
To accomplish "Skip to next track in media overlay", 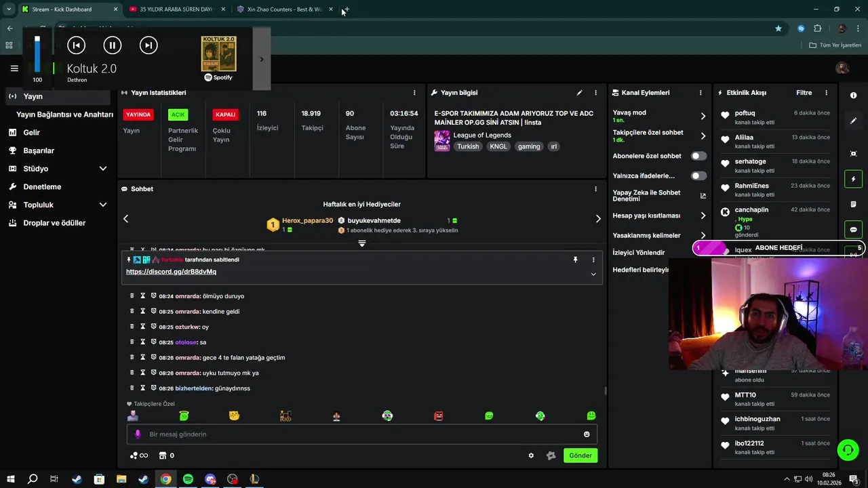I will [149, 45].
